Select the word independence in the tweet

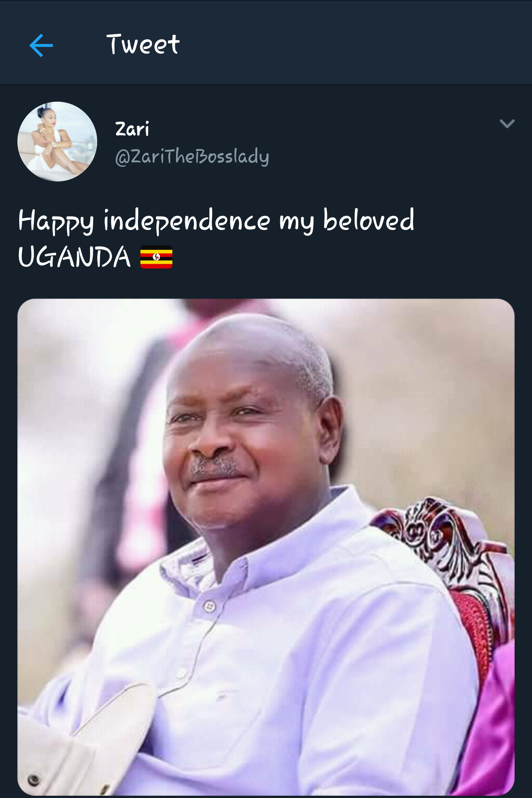pos(187,221)
